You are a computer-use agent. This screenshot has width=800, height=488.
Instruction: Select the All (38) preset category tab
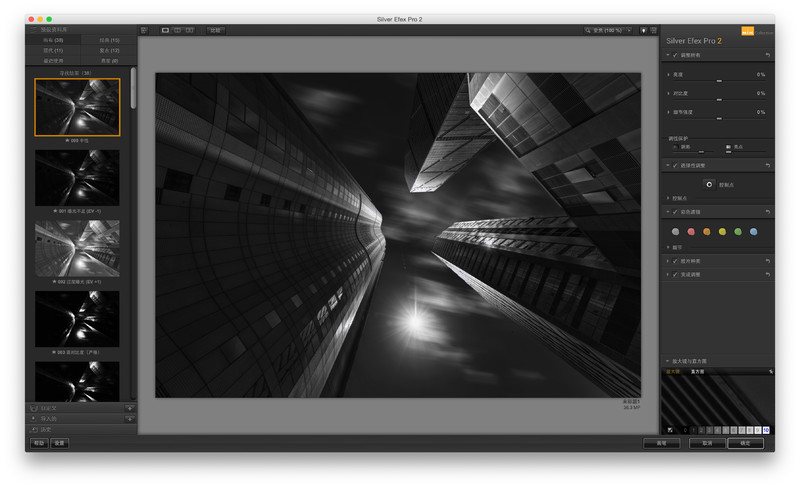coord(53,40)
